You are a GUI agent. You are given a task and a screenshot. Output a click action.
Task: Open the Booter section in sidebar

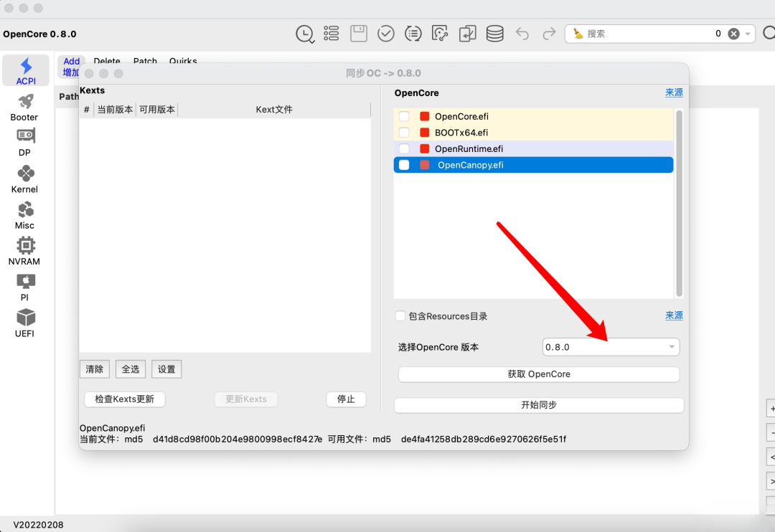click(x=24, y=108)
